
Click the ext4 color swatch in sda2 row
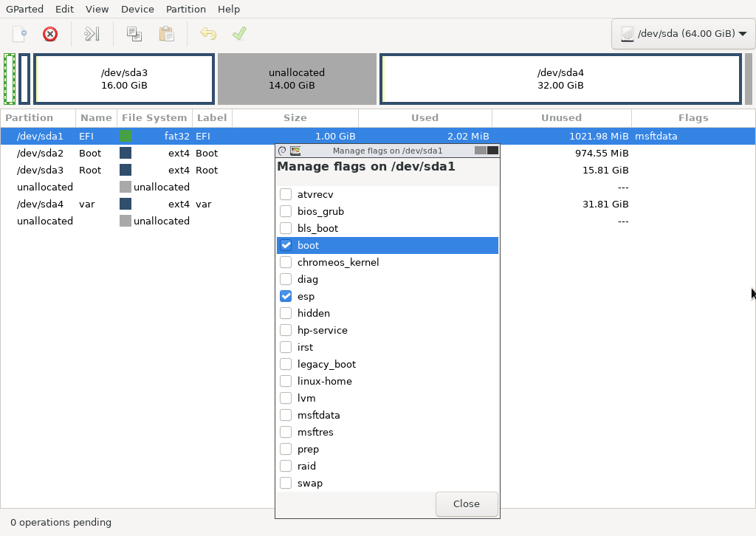[x=126, y=153]
